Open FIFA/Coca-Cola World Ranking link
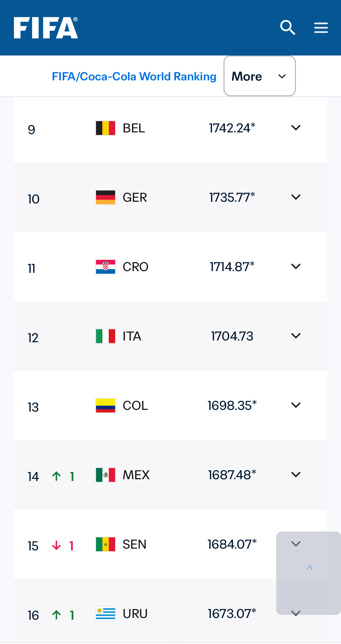Screen dimensions: 341x644 pos(134,77)
